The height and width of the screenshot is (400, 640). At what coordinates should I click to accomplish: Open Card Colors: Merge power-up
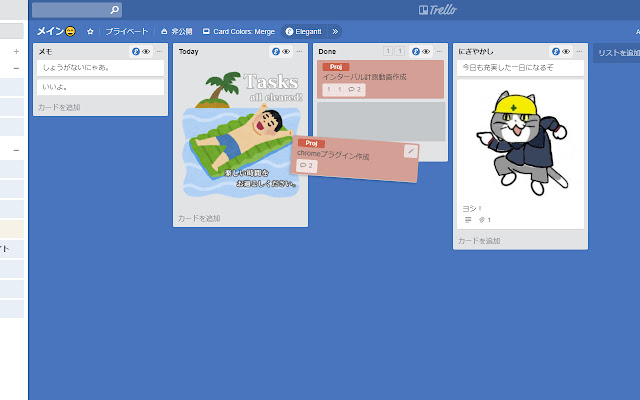[239, 31]
